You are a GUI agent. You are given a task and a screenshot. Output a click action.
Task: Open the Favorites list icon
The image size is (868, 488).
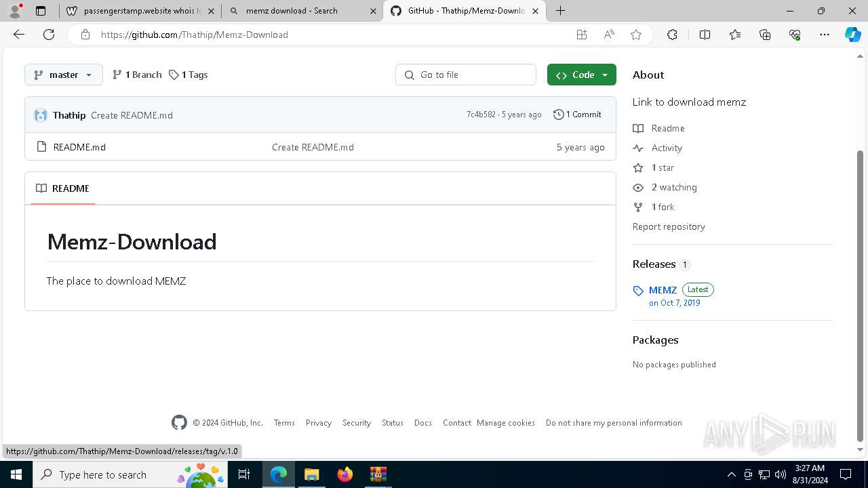coord(735,35)
